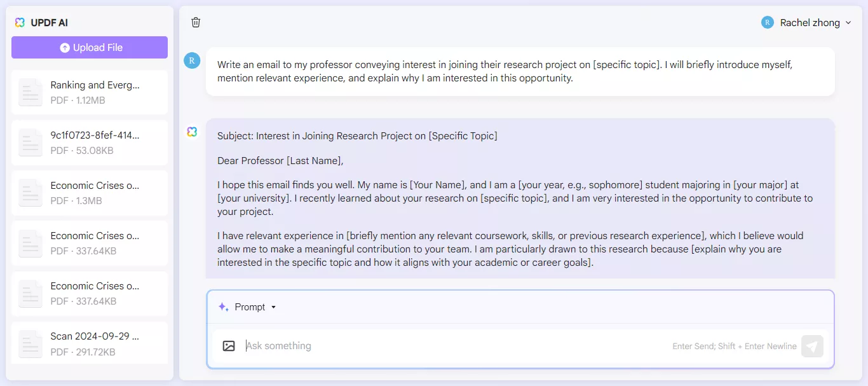This screenshot has height=386, width=868.
Task: Open the Scan 2024-09-29 PDF file
Action: point(89,344)
